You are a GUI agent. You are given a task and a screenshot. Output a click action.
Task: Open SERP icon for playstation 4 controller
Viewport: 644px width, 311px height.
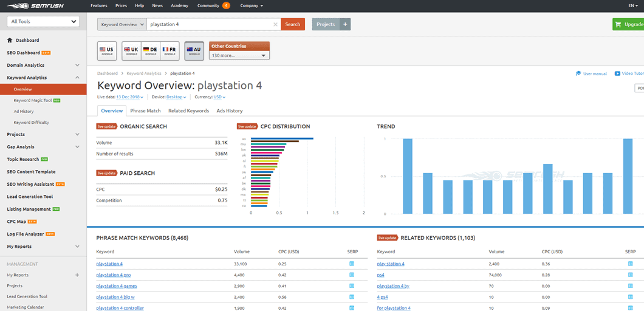352,308
